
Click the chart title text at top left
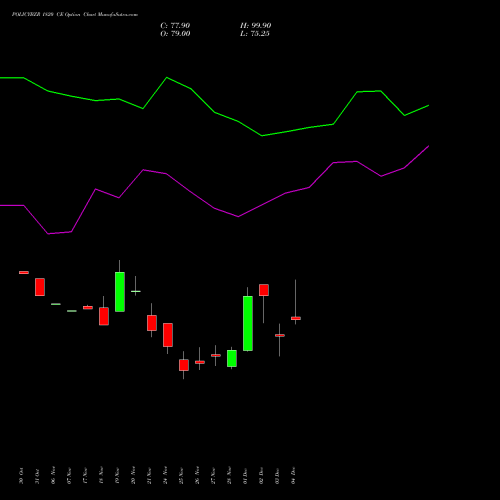click(75, 15)
